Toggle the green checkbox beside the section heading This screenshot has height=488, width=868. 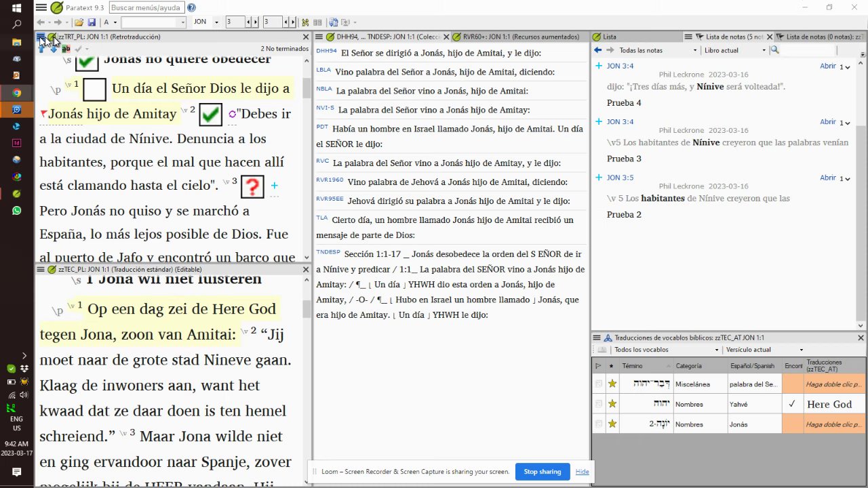point(86,62)
